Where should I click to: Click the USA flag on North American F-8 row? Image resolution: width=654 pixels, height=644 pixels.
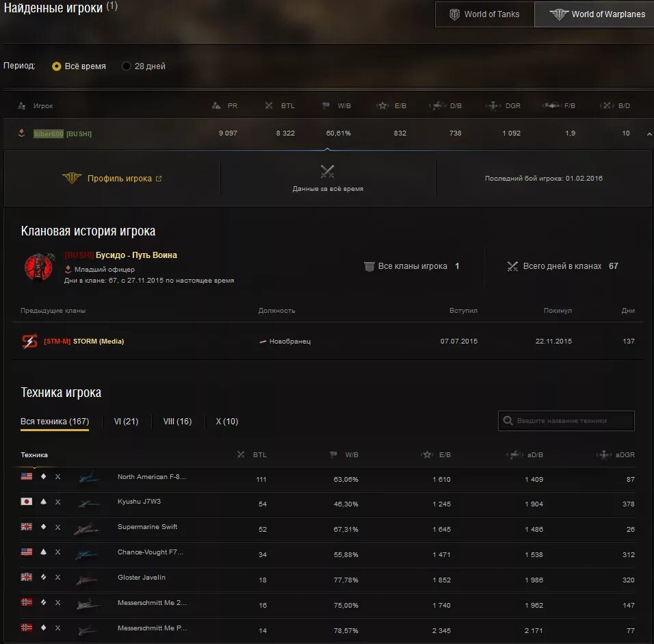click(27, 476)
